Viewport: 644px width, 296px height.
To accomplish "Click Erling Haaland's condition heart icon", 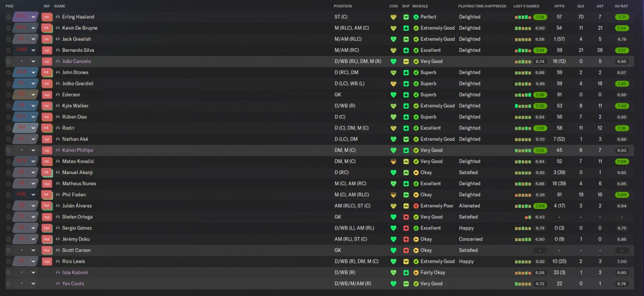I will 393,17.
